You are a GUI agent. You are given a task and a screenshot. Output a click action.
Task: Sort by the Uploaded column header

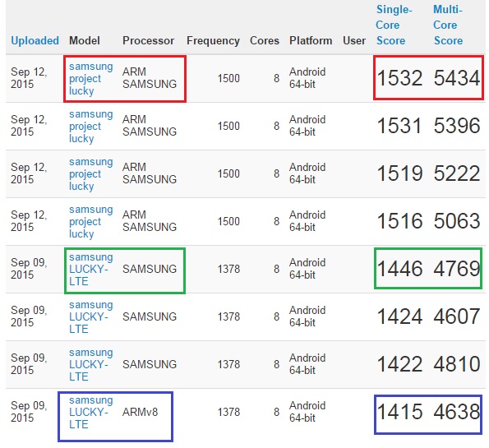click(x=35, y=40)
